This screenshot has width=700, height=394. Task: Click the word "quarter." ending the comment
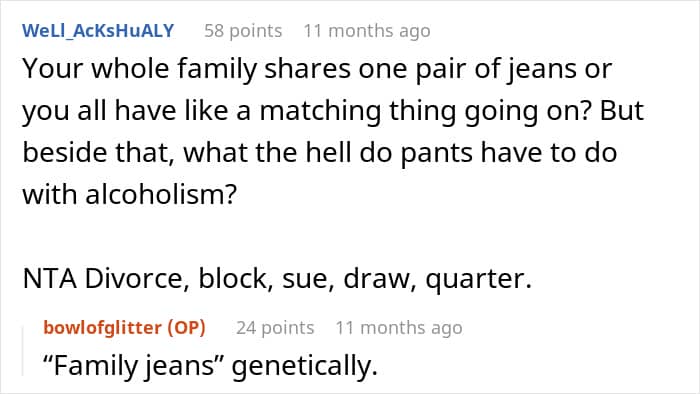(479, 278)
